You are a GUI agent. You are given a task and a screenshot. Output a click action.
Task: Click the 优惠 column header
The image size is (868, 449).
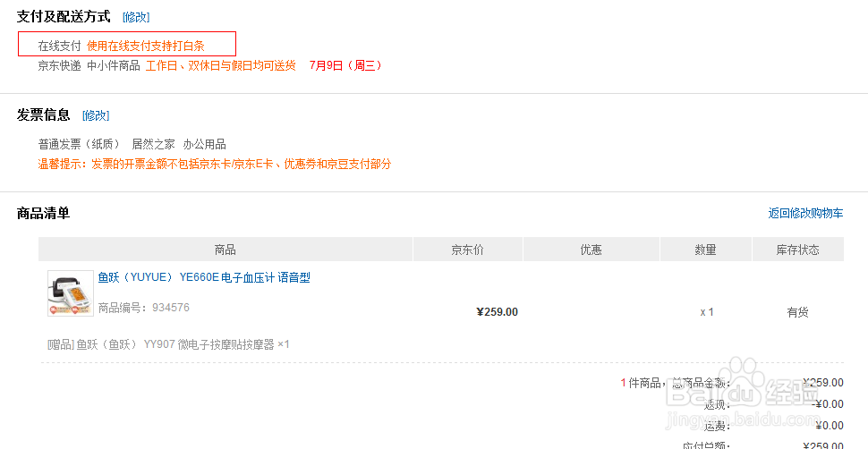[591, 250]
